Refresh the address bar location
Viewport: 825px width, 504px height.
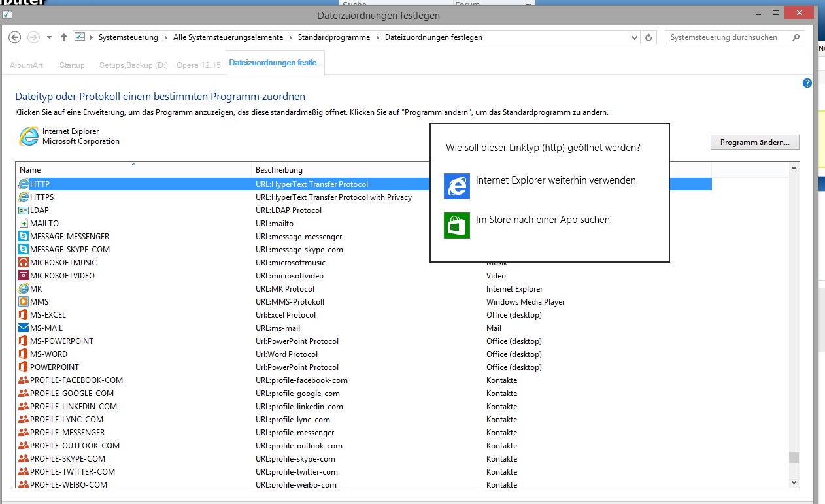point(648,37)
